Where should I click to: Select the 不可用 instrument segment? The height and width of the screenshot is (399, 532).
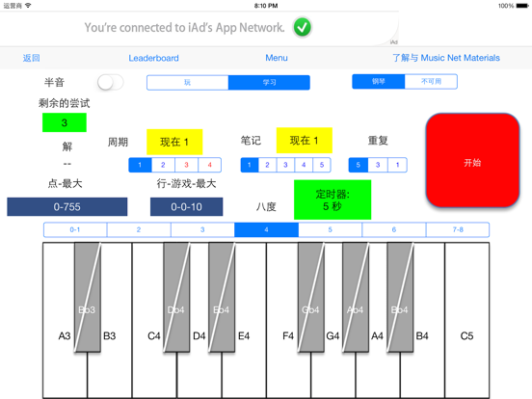coord(431,81)
